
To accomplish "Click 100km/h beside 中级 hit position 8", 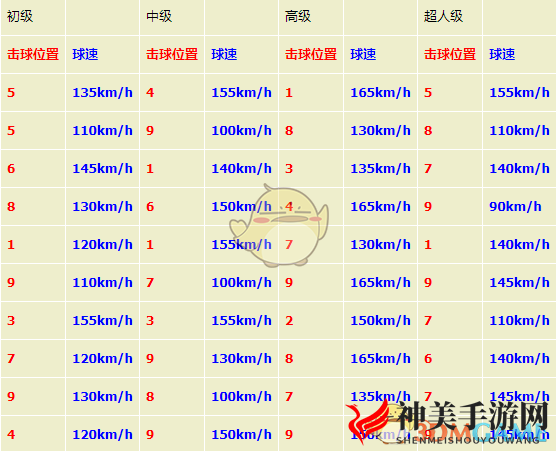I will (x=242, y=397).
